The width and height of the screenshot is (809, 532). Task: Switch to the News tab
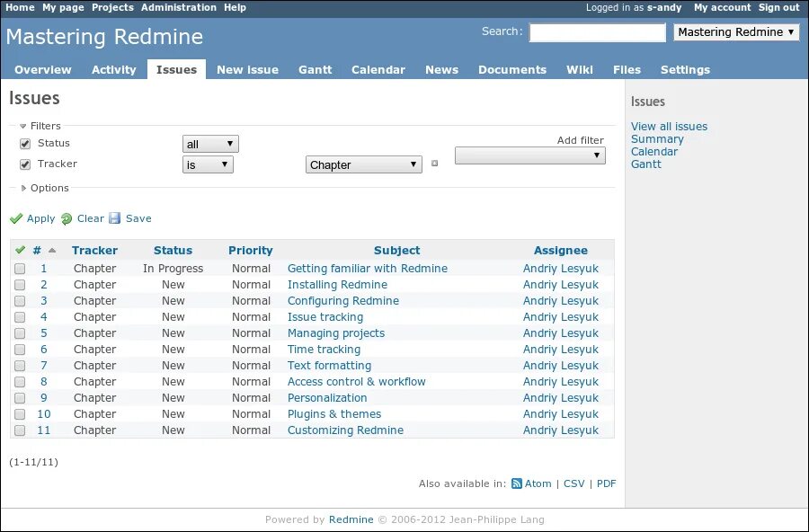[x=441, y=70]
